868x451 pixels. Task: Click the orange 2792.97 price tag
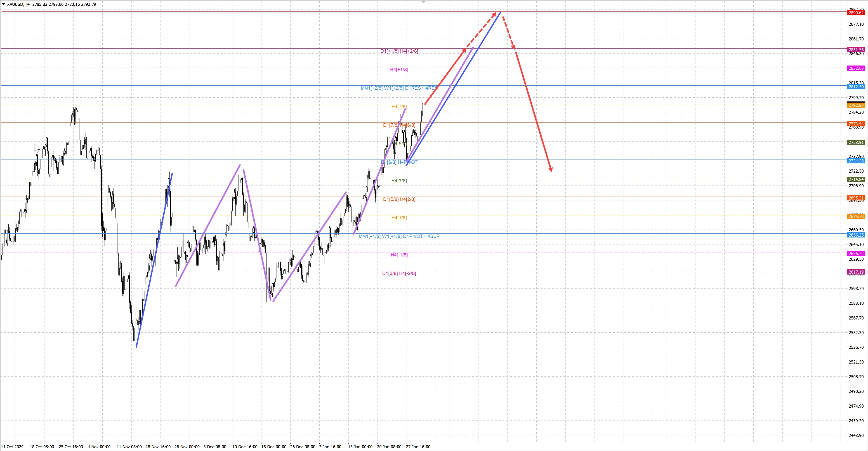[856, 106]
